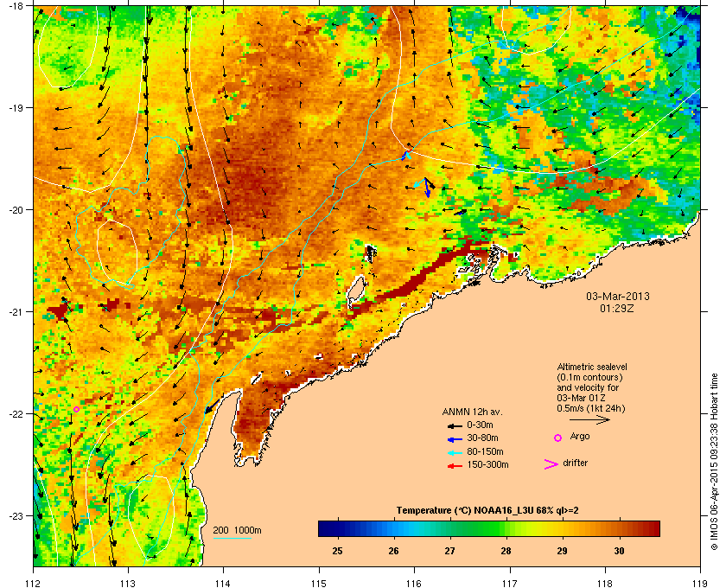The height and width of the screenshot is (588, 726).
Task: Click the Temperature NOAA16_L3U colorbar title
Action: 487,510
